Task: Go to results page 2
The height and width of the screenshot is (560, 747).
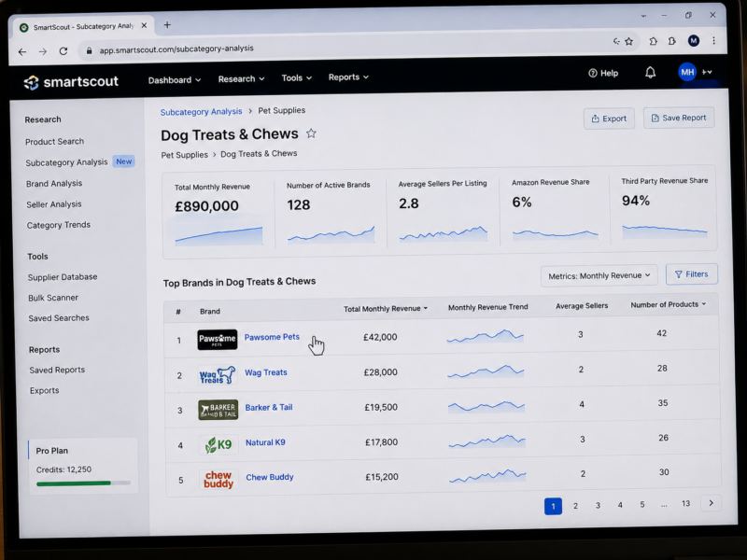Action: [575, 506]
